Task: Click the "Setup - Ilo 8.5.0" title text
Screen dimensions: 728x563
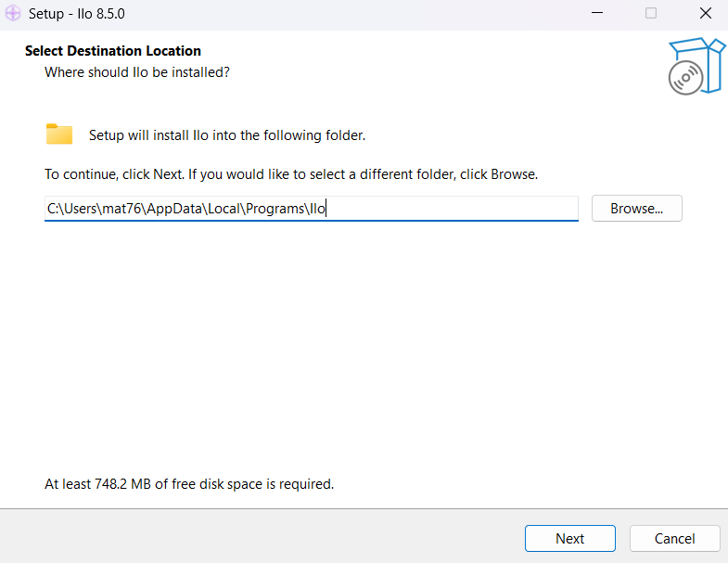Action: click(77, 14)
